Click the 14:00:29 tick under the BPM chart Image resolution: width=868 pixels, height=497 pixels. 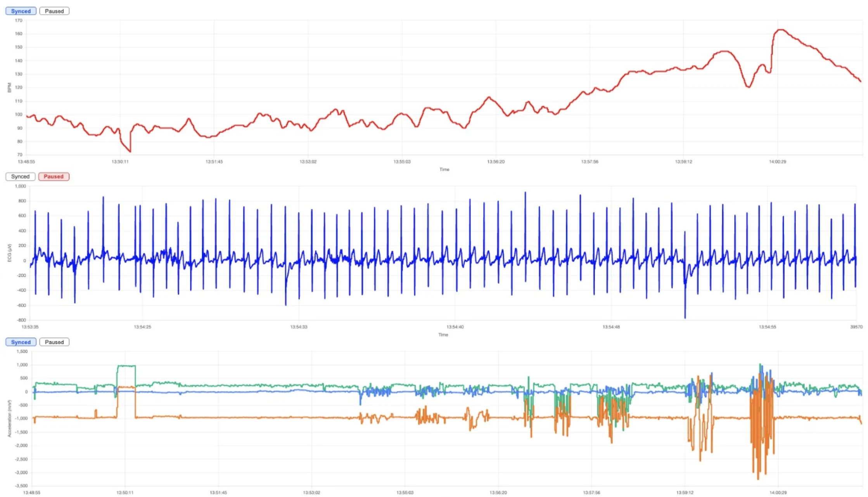(x=777, y=162)
